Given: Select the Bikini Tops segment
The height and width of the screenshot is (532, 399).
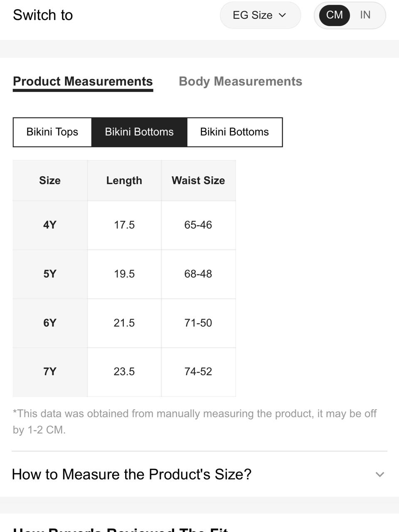Looking at the screenshot, I should 52,132.
